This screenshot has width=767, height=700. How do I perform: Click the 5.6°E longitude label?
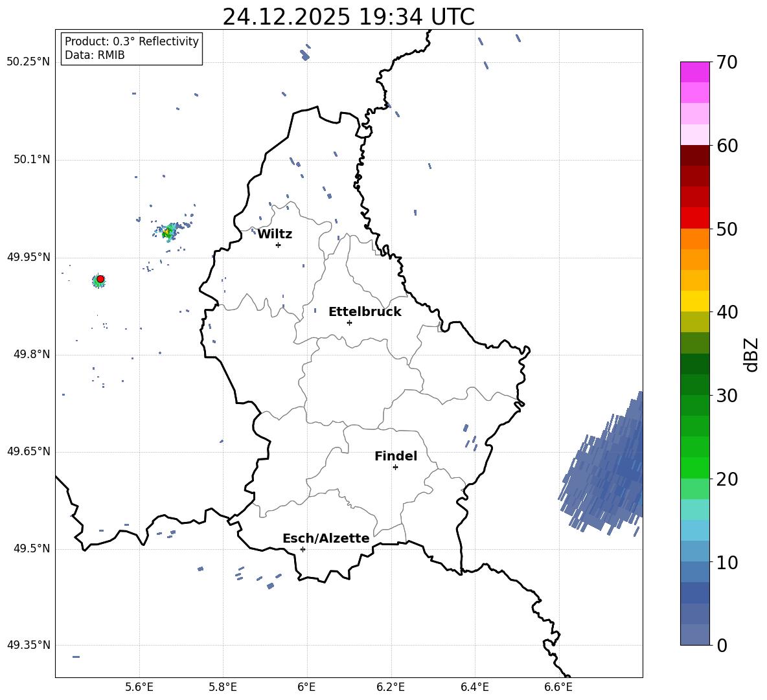(139, 688)
